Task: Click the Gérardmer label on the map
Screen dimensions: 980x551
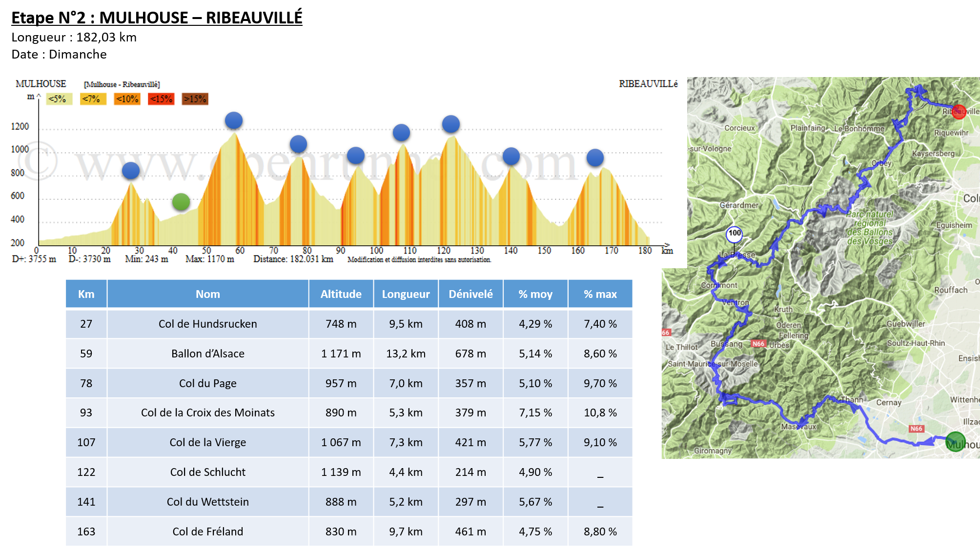Action: click(739, 205)
